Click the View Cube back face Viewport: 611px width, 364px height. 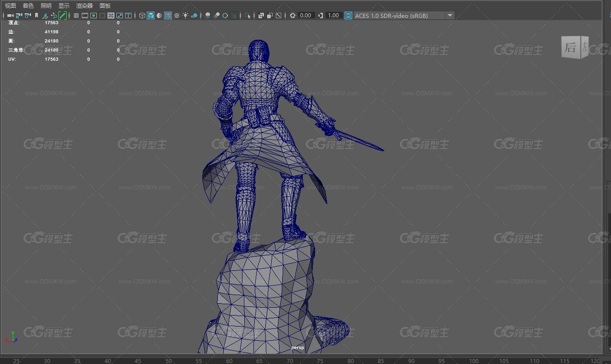coord(571,47)
